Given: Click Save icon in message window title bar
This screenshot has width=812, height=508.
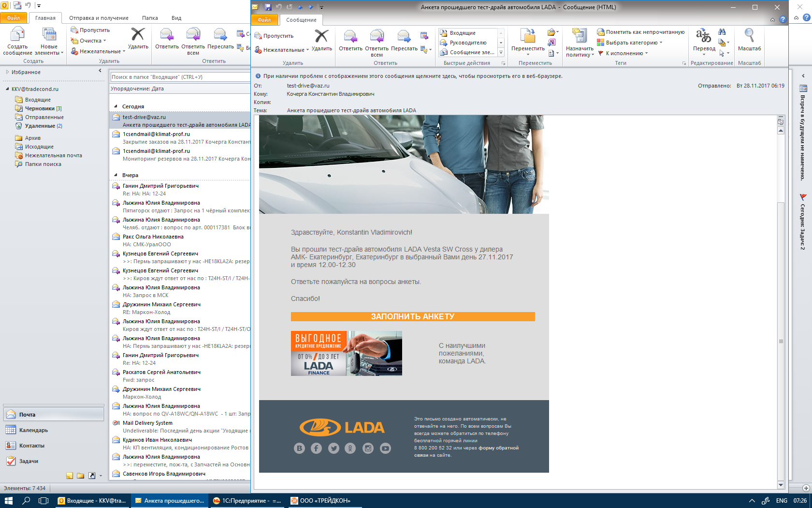Looking at the screenshot, I should 268,7.
